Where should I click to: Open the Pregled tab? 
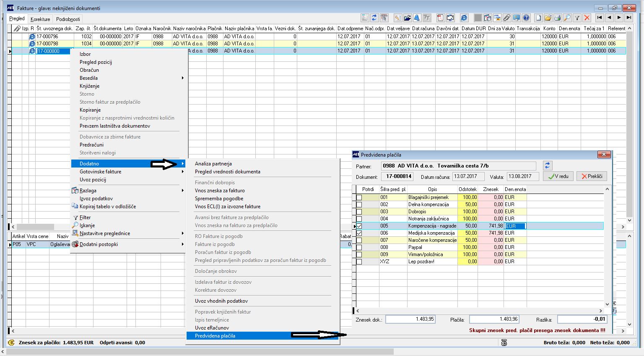17,18
